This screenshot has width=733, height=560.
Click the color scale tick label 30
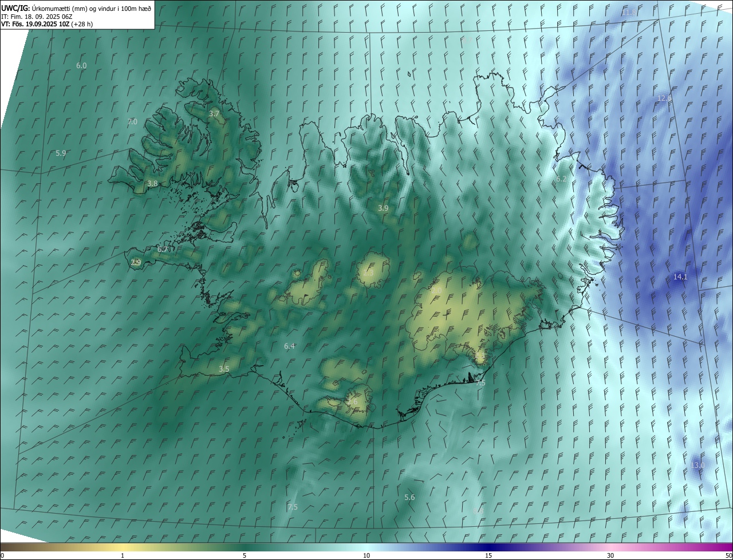coord(610,556)
